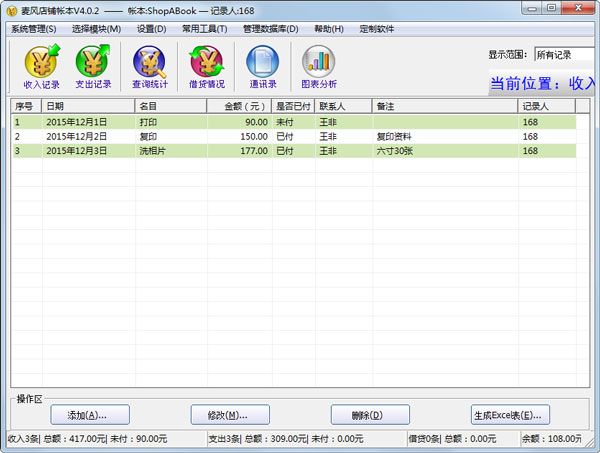Sort by the 金额（元）column header
The image size is (600, 453).
(239, 106)
